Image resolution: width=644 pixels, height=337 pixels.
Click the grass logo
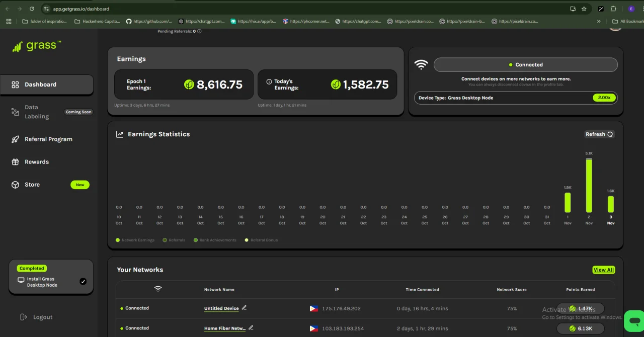(x=37, y=46)
